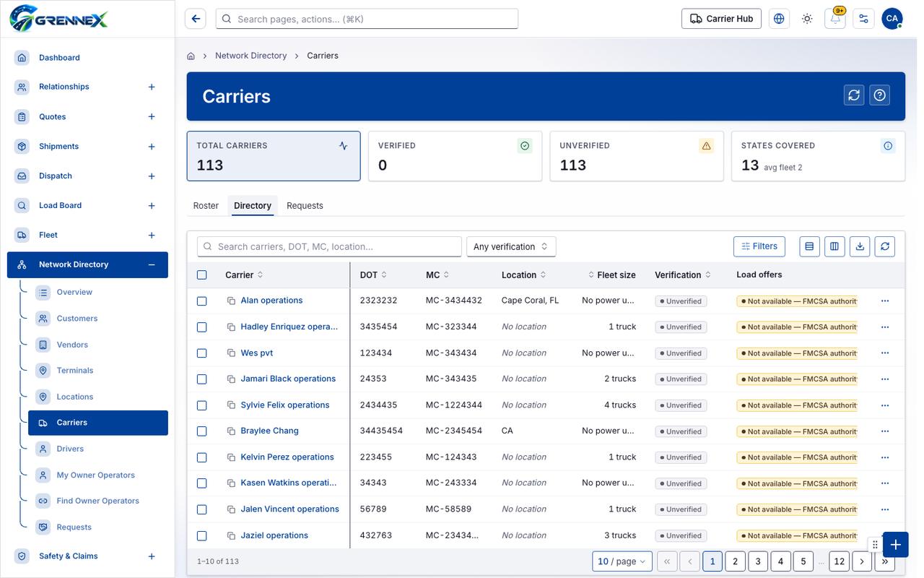Collapse the Network Directory section
Image resolution: width=924 pixels, height=578 pixels.
152,265
